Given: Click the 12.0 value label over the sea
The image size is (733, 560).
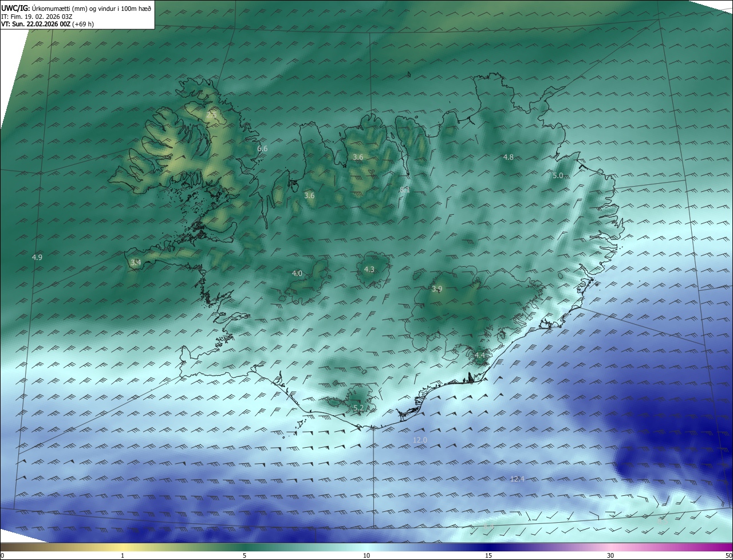Looking at the screenshot, I should pyautogui.click(x=420, y=440).
